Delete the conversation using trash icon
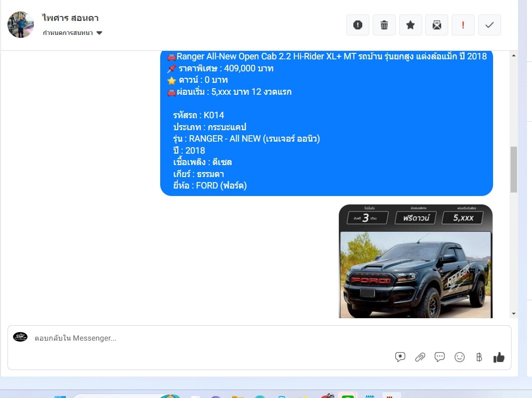 (x=384, y=25)
